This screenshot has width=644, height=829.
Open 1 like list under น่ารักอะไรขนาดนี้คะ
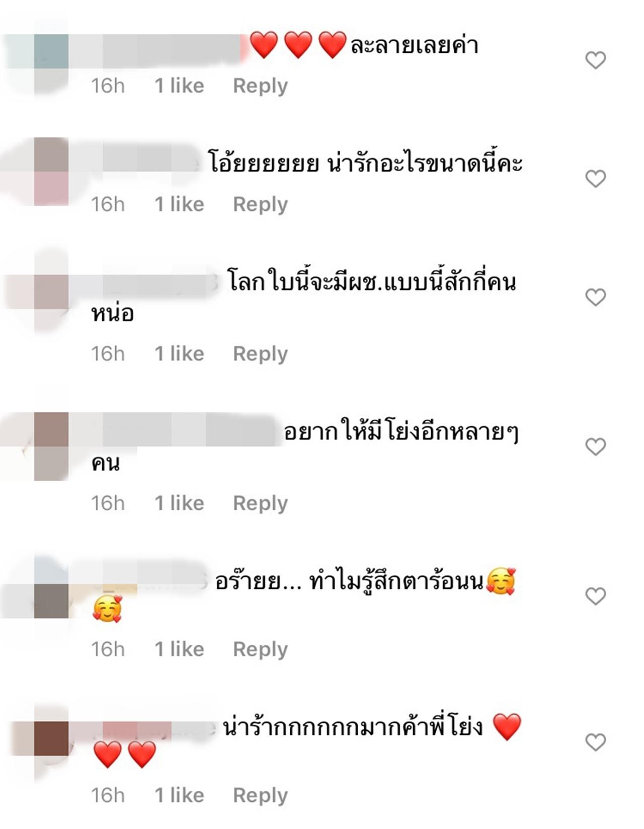pyautogui.click(x=179, y=204)
